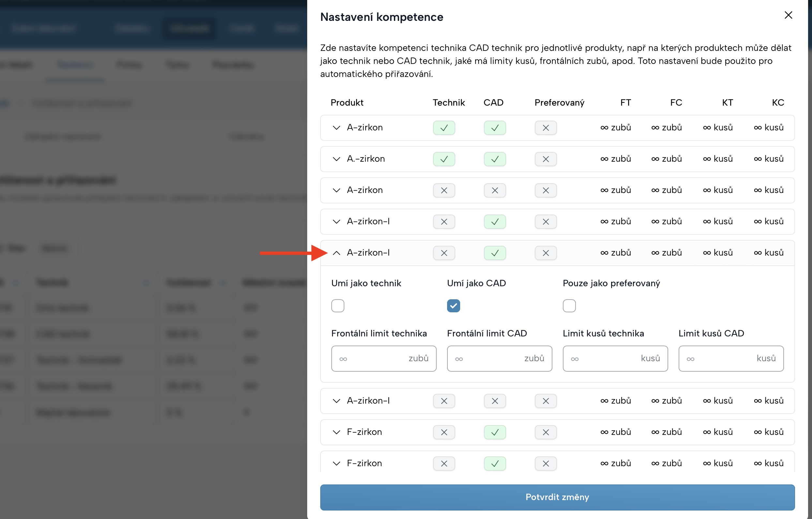Toggle CAD check on A.-zirkon row

click(x=494, y=159)
